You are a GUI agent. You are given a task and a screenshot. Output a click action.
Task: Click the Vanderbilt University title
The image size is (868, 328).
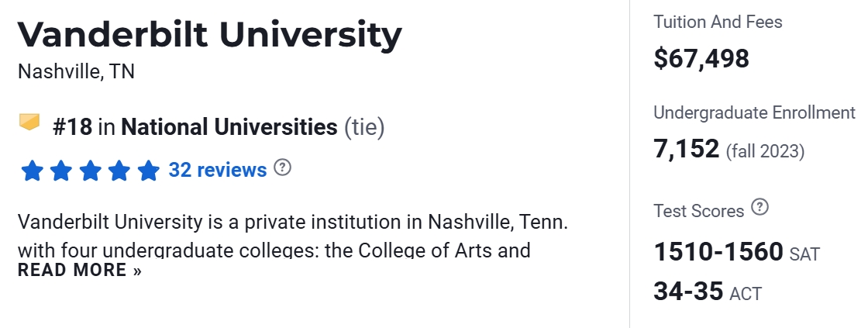pyautogui.click(x=209, y=35)
